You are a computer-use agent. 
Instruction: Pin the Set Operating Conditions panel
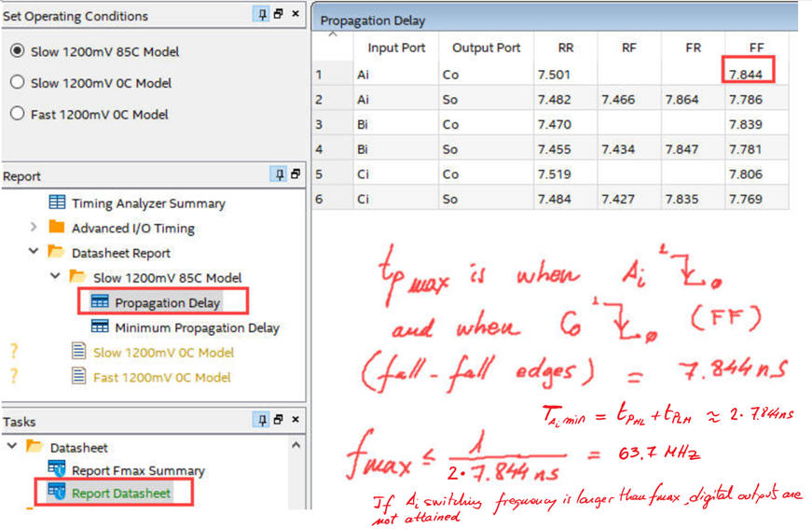click(x=263, y=15)
